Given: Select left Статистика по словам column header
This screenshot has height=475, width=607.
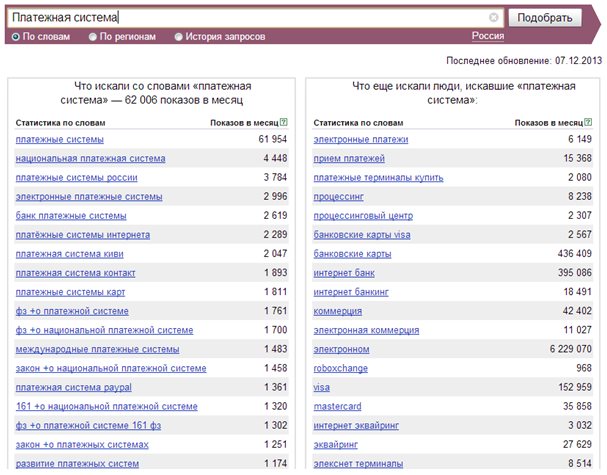Looking at the screenshot, I should 60,123.
